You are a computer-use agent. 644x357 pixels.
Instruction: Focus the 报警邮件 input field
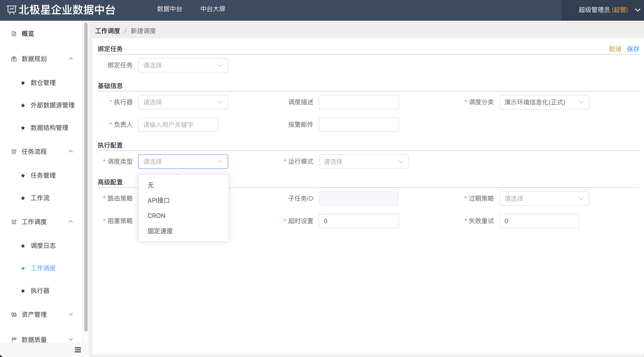359,125
